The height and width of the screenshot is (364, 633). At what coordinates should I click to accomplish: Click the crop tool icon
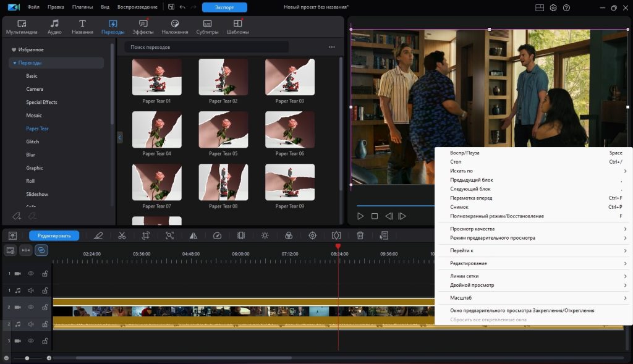click(145, 235)
